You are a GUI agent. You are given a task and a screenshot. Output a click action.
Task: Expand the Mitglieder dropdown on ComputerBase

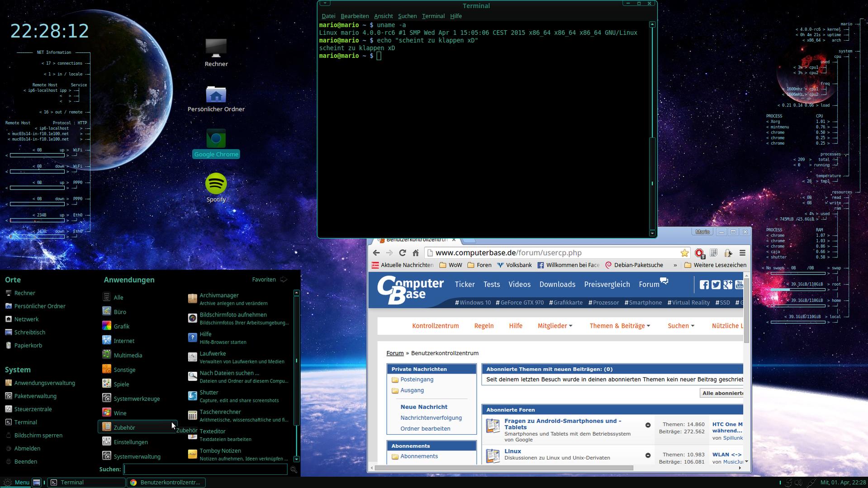click(555, 326)
